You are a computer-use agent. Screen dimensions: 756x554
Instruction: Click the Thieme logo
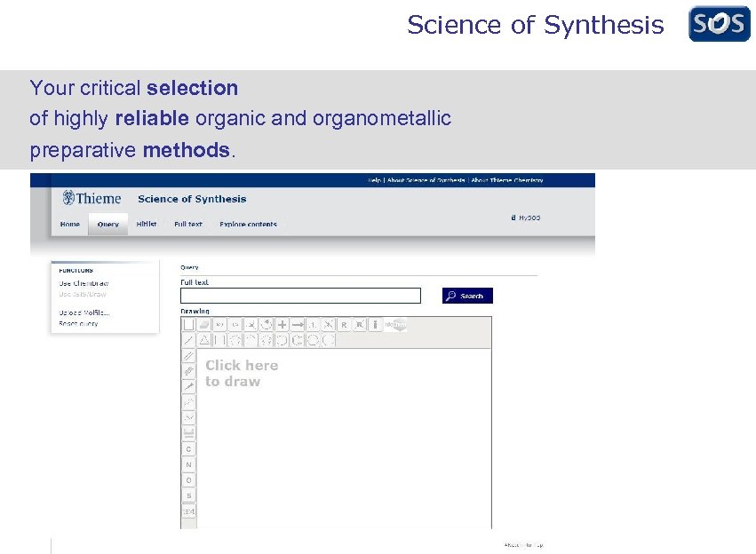92,198
